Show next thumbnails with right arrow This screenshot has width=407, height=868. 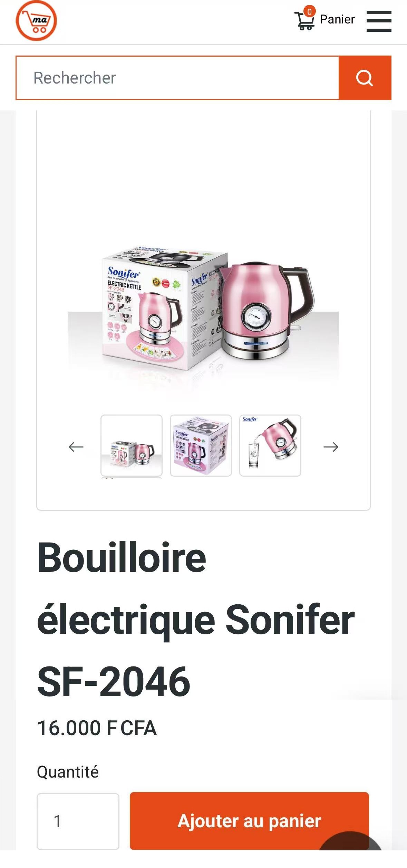tap(331, 447)
